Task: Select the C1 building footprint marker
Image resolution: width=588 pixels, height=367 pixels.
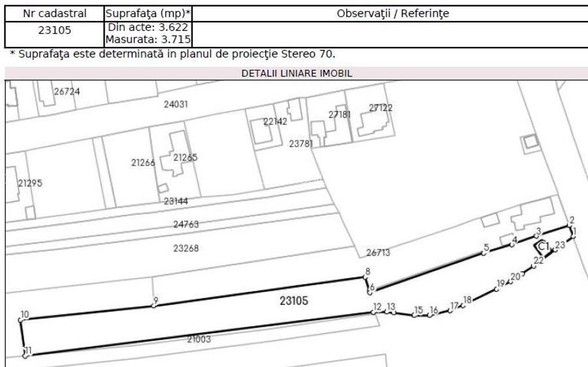Action: coord(542,246)
